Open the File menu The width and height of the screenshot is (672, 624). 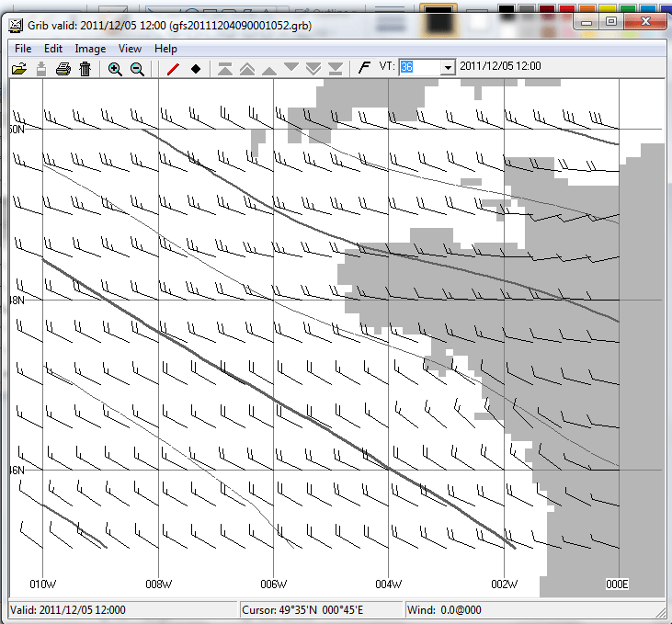23,49
